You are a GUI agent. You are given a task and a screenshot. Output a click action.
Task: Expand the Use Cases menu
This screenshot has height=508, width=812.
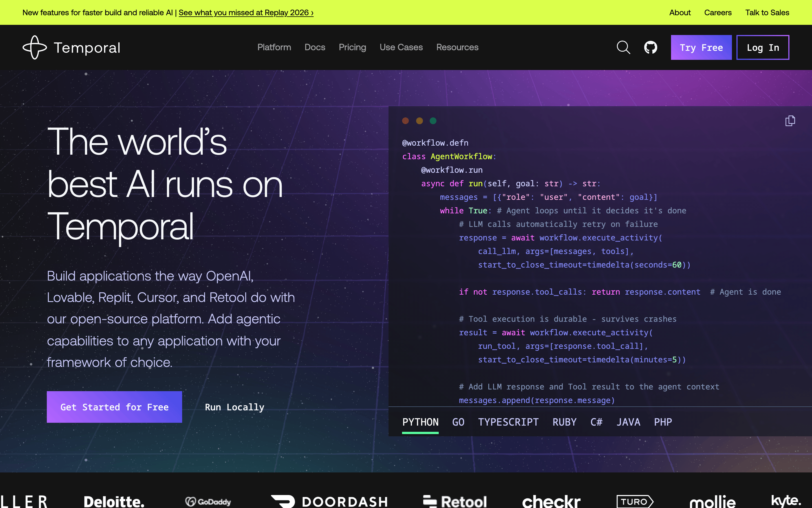pos(401,47)
